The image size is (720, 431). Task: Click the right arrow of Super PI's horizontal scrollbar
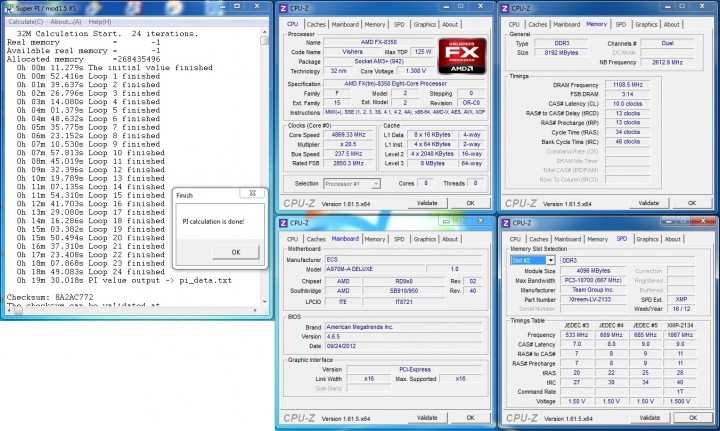tap(255, 310)
